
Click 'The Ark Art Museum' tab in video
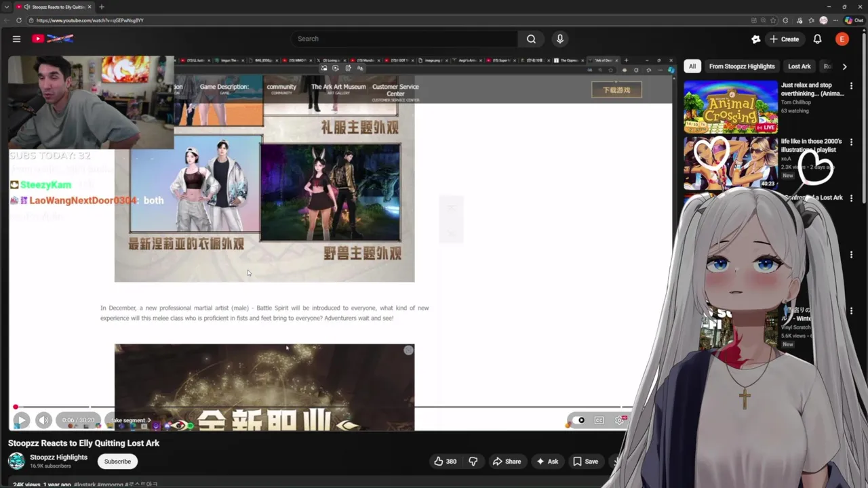338,89
